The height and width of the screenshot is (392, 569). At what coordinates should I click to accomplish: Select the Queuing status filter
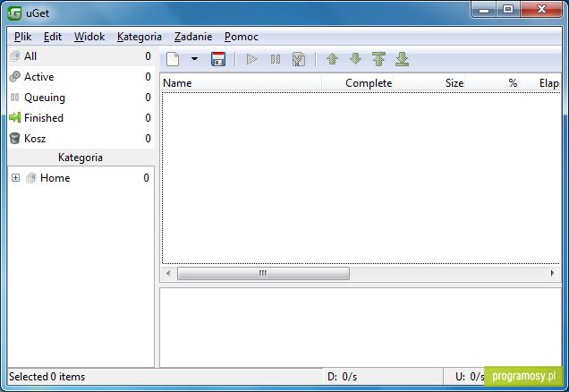(81, 98)
